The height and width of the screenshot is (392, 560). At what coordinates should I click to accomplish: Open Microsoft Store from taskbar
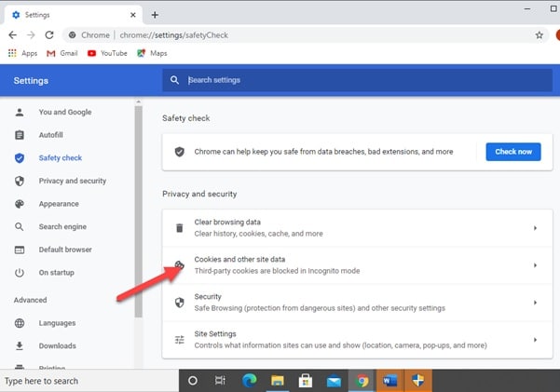point(306,381)
